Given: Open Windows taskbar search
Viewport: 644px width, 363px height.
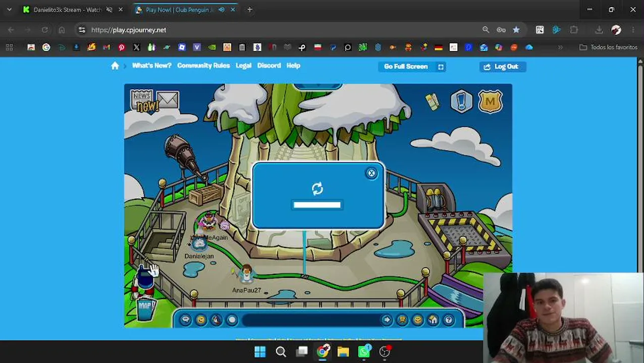Looking at the screenshot, I should (281, 351).
